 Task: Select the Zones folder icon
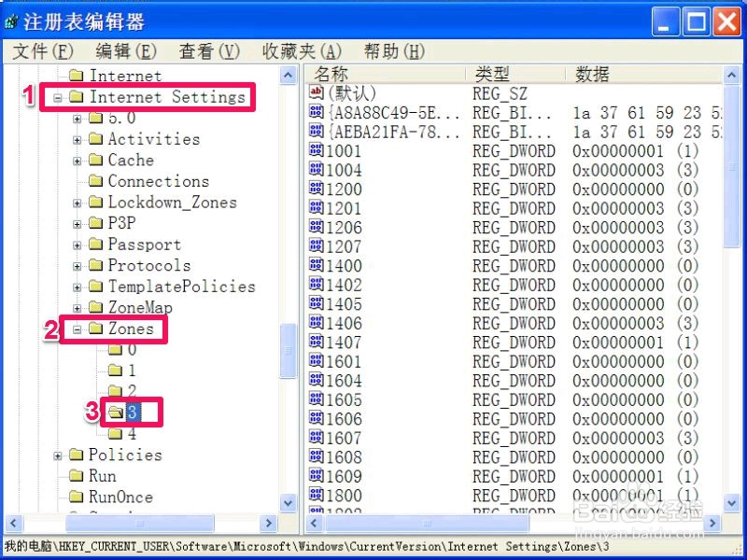[x=96, y=329]
